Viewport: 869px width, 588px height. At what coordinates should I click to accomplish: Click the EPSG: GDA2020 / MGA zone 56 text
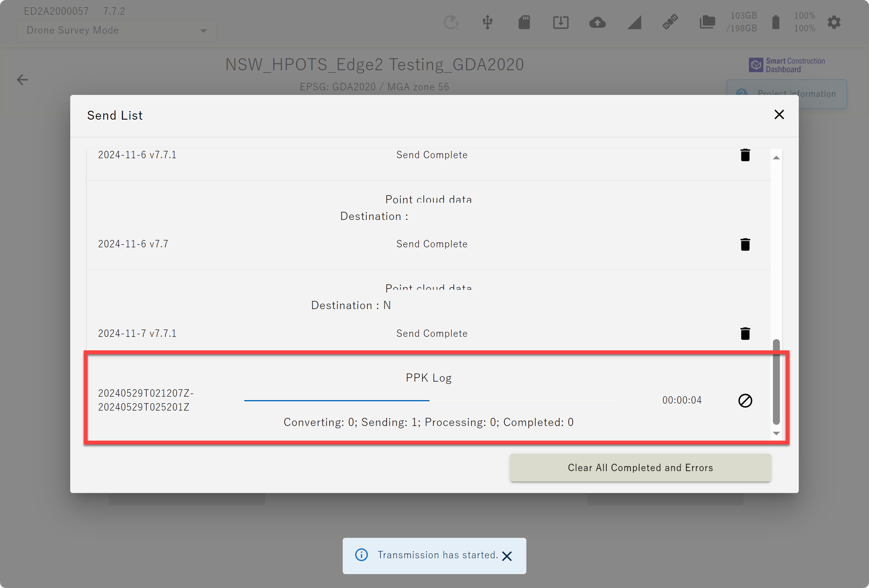coord(374,87)
